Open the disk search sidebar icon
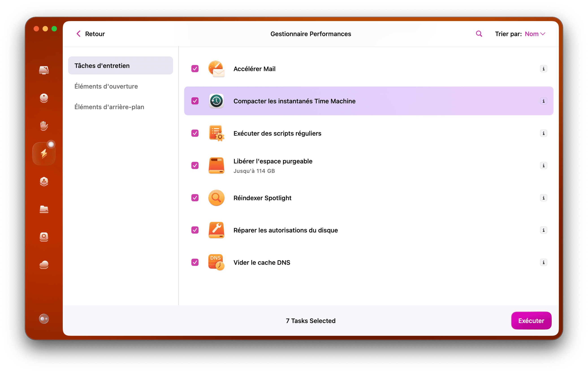This screenshot has width=588, height=373. (44, 237)
